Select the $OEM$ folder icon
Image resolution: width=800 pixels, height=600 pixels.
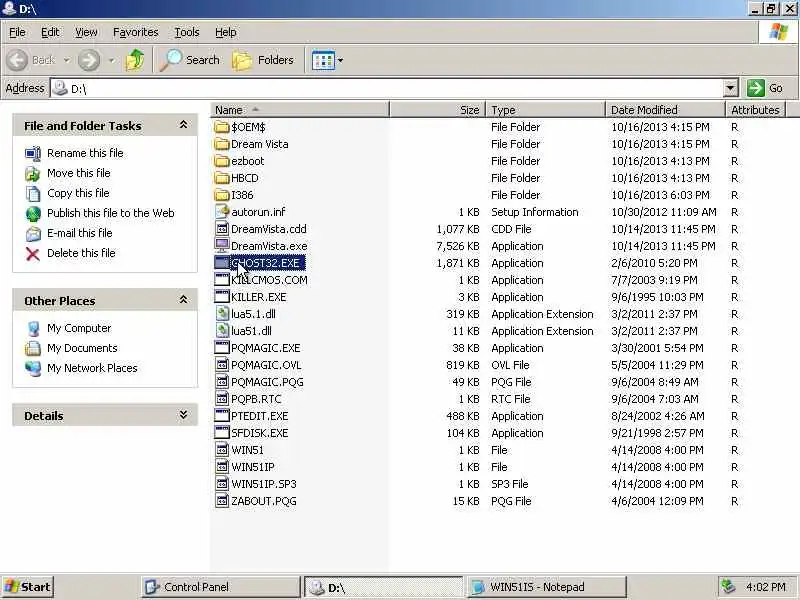tap(222, 127)
